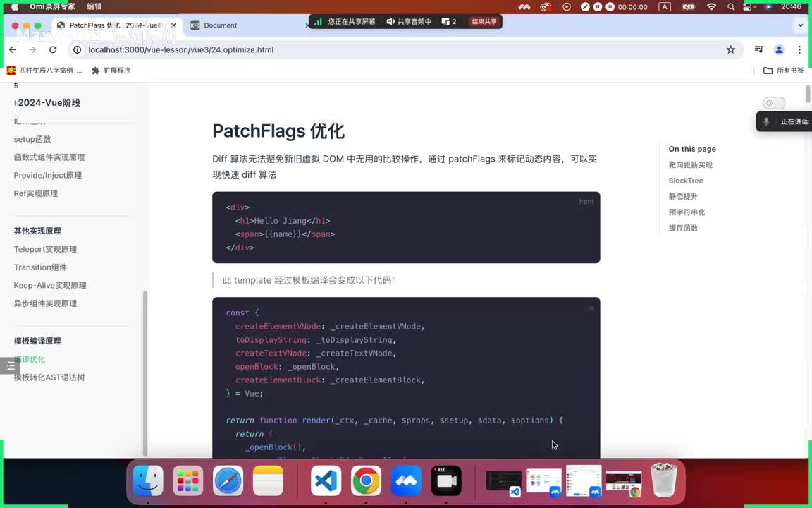Jump to BlockTree section
The image size is (812, 508).
click(x=686, y=181)
